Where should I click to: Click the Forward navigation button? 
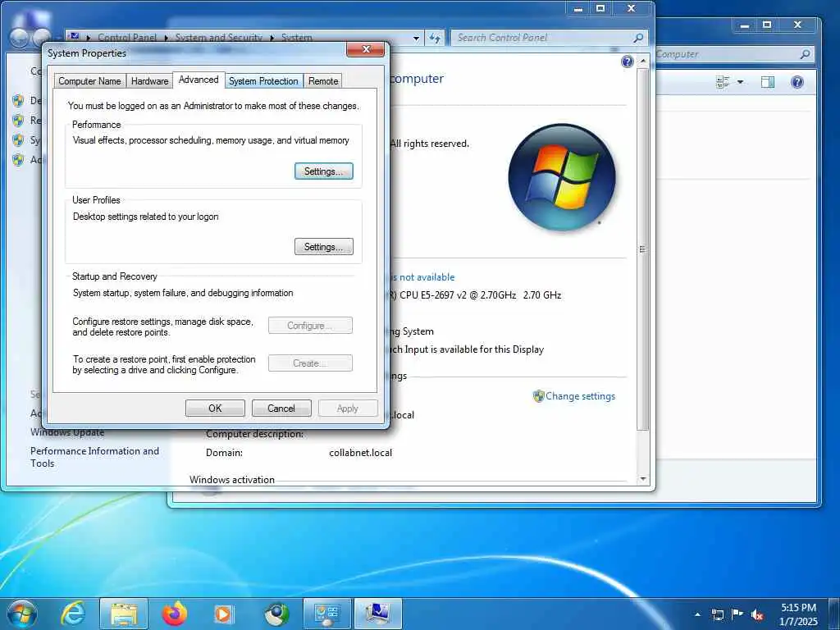tap(41, 38)
